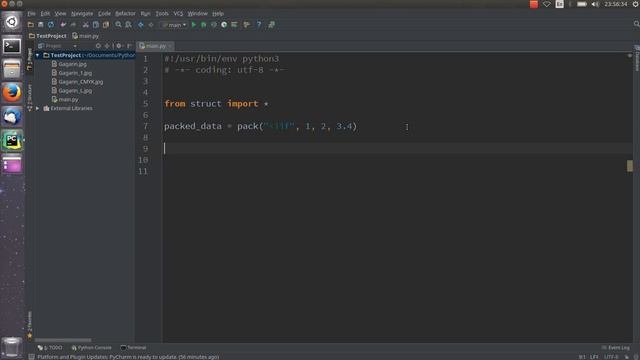Open Project panel gear settings

[119, 46]
